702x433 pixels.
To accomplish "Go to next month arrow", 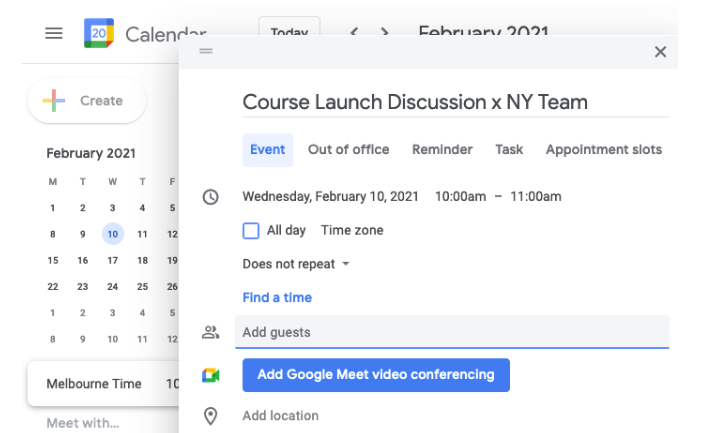I will pos(385,33).
